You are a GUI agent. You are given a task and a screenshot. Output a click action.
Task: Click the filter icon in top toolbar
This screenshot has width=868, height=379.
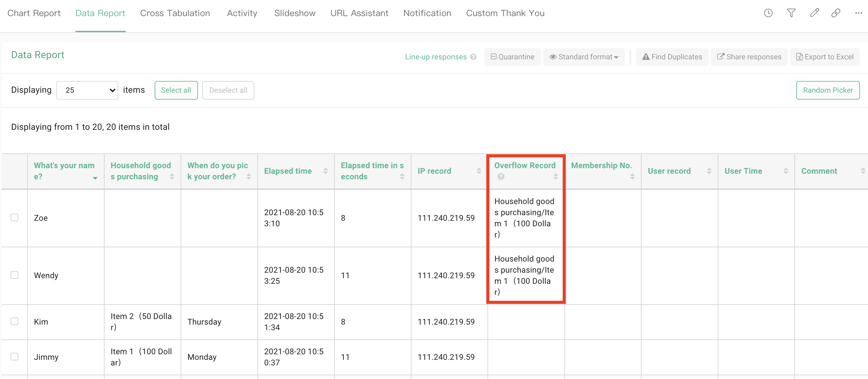pyautogui.click(x=791, y=13)
